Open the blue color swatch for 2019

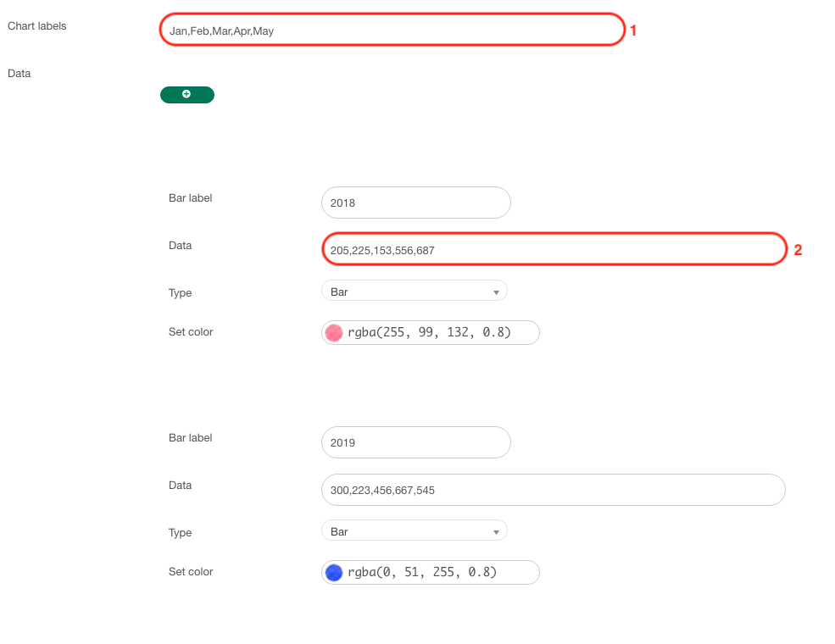click(334, 573)
